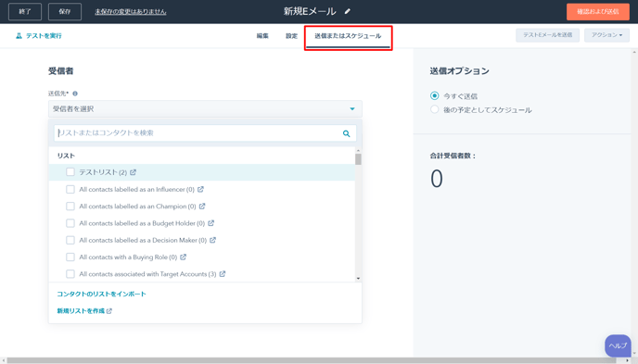Open the ヘルプ help bubble
Viewport: 638px width, 364px height.
pos(618,345)
